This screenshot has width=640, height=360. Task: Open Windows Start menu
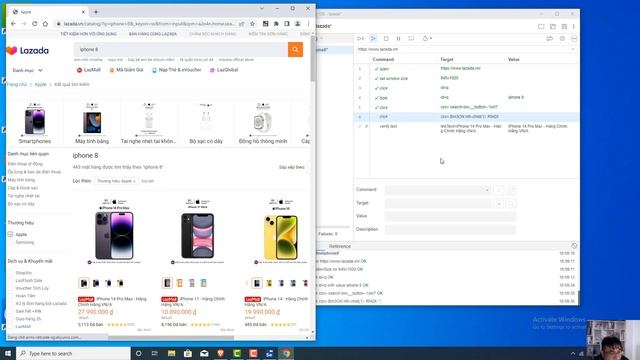click(x=8, y=353)
